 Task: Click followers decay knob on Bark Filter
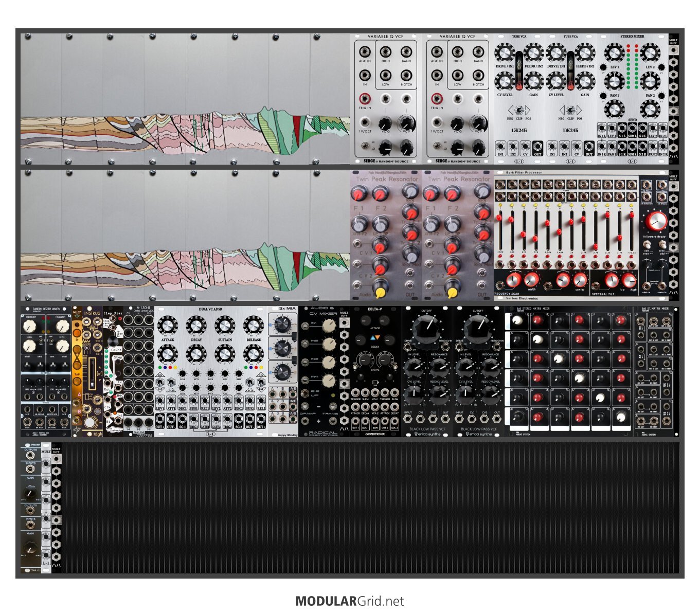[657, 222]
